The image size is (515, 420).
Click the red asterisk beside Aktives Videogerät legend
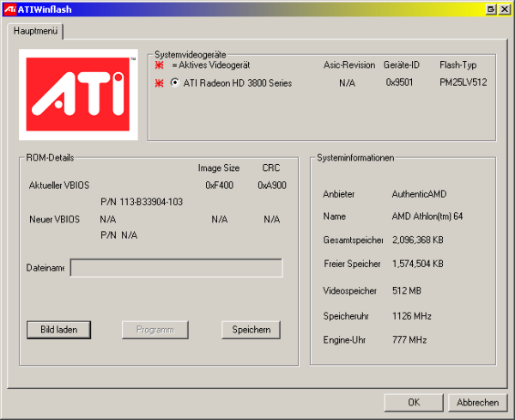tap(160, 65)
